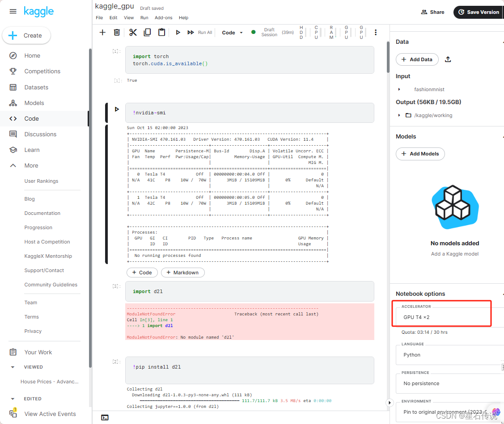Open Documentation link
This screenshot has height=424, width=504.
tap(42, 213)
